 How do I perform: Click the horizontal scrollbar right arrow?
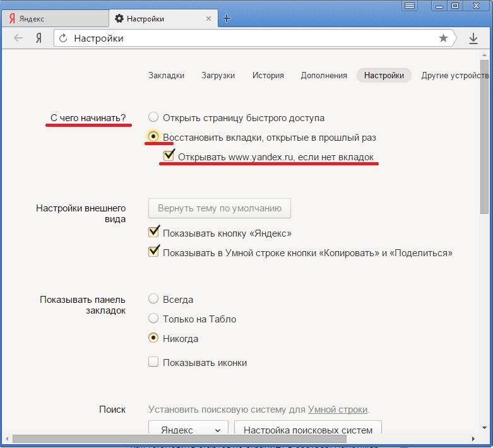point(473,439)
